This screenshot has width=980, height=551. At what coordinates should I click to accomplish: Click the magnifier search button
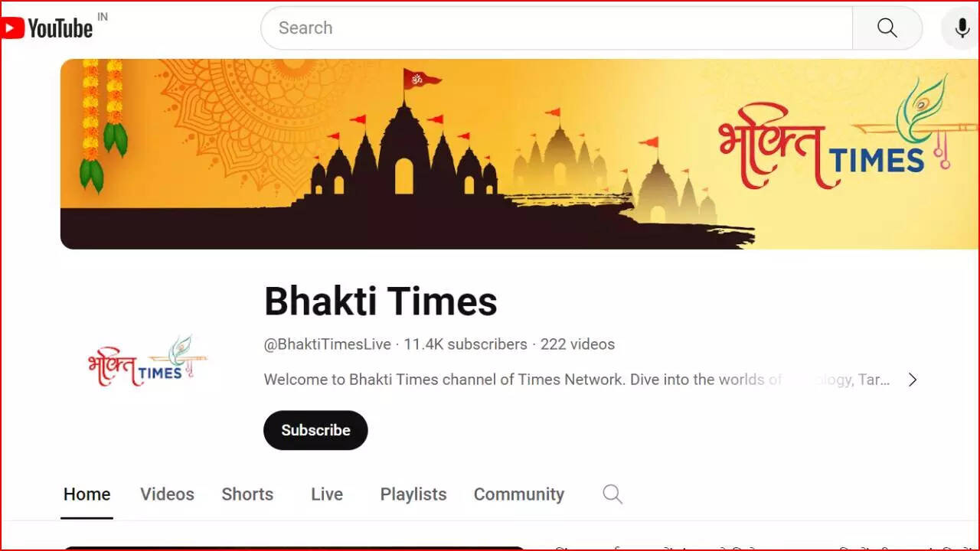tap(887, 28)
